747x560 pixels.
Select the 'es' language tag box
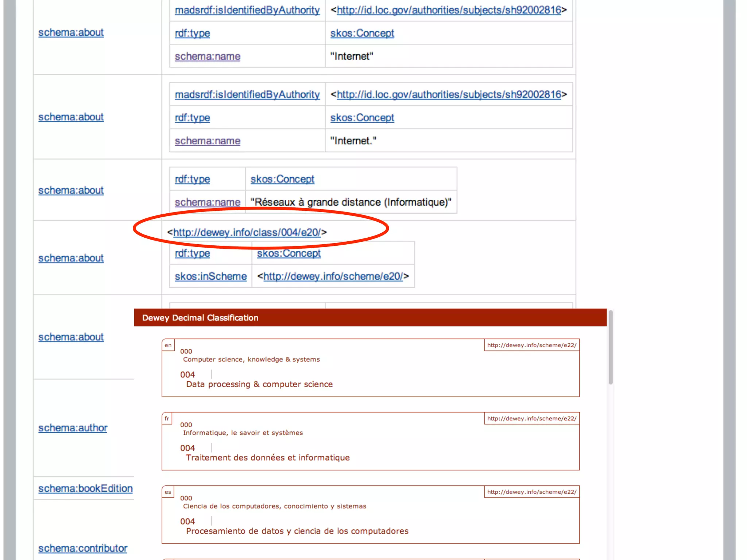pyautogui.click(x=167, y=492)
